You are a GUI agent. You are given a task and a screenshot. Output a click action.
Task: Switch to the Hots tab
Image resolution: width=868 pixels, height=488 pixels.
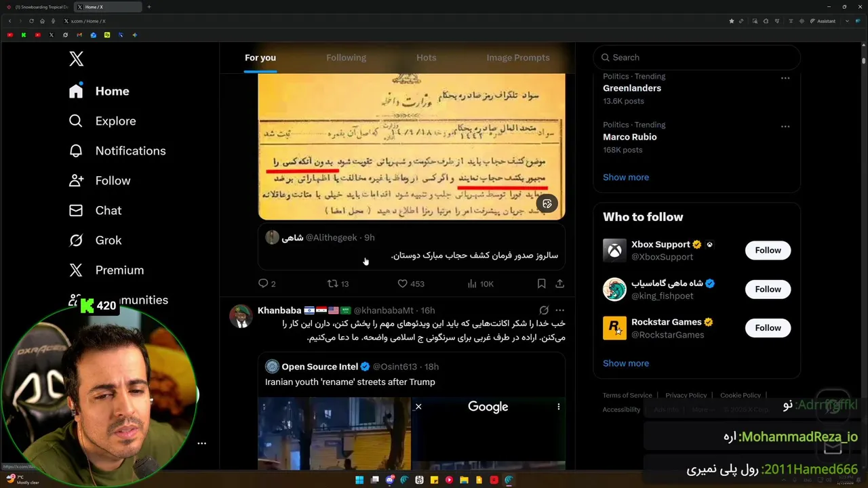tap(427, 58)
